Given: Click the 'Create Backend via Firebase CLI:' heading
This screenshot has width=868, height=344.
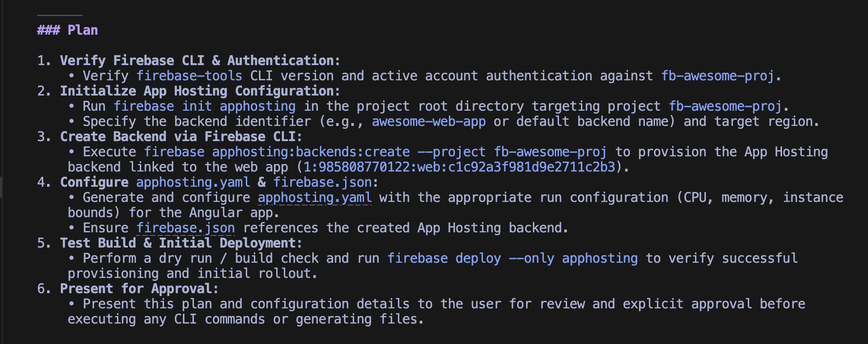Looking at the screenshot, I should click(181, 137).
